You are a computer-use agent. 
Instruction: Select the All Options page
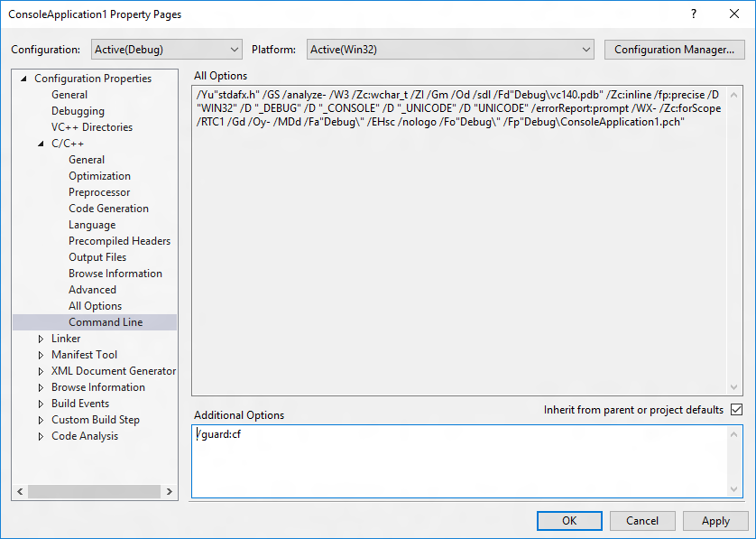pyautogui.click(x=96, y=305)
